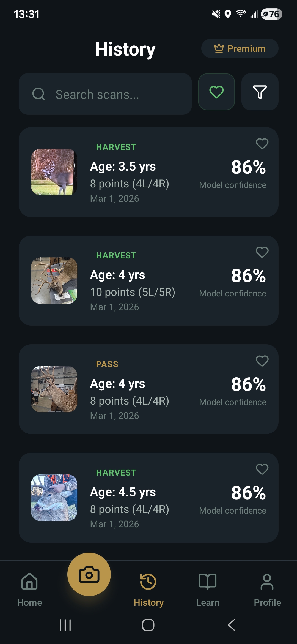Open Premium upgrade button

tap(240, 48)
